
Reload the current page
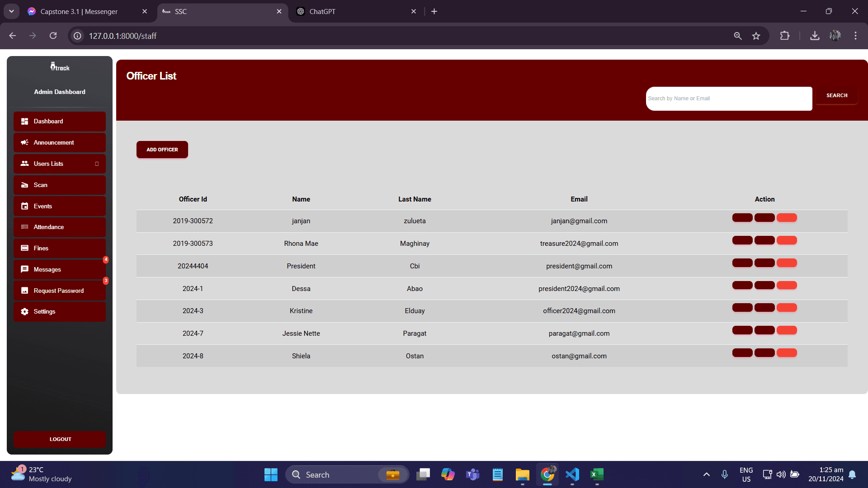coord(53,36)
